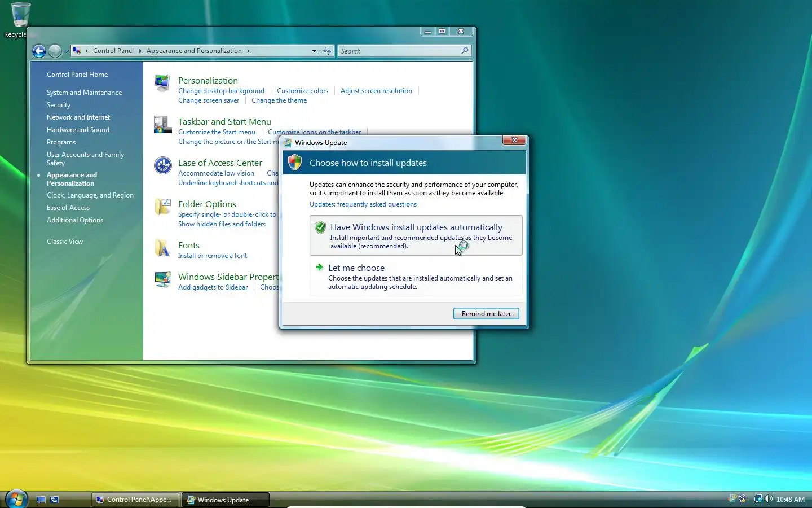Click Customize the Start menu link
812x508 pixels.
coord(217,132)
